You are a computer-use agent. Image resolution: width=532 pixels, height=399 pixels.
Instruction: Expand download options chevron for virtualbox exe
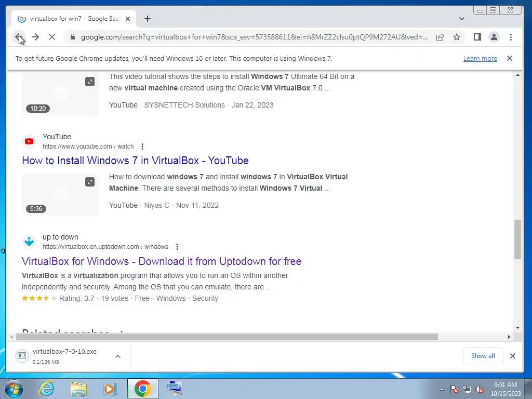coord(118,356)
